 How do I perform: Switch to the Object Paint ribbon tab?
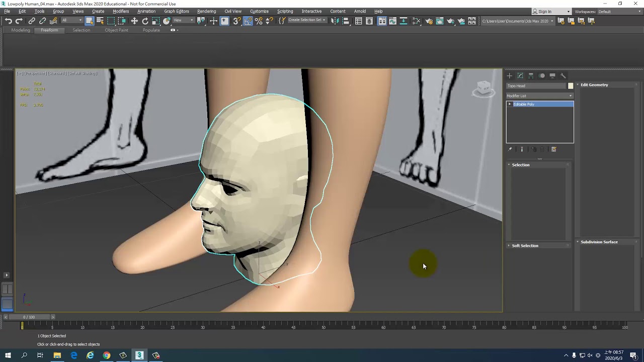click(x=116, y=30)
